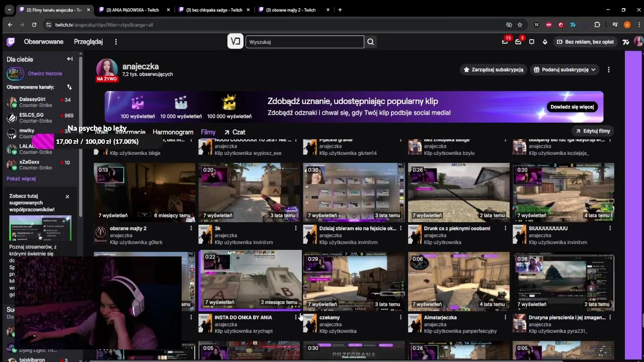Image resolution: width=644 pixels, height=362 pixels.
Task: Switch to obsrane majty 2 browser tab
Action: click(293, 10)
